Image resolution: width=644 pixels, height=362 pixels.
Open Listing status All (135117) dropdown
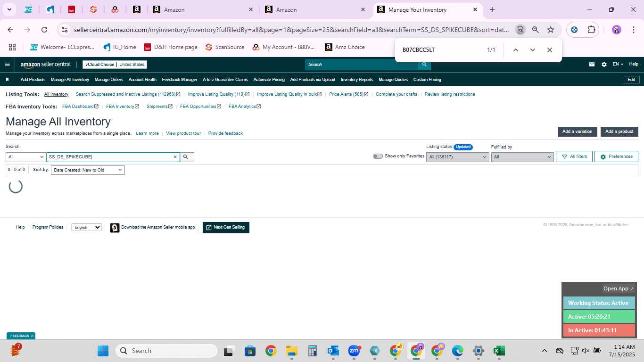click(x=457, y=157)
